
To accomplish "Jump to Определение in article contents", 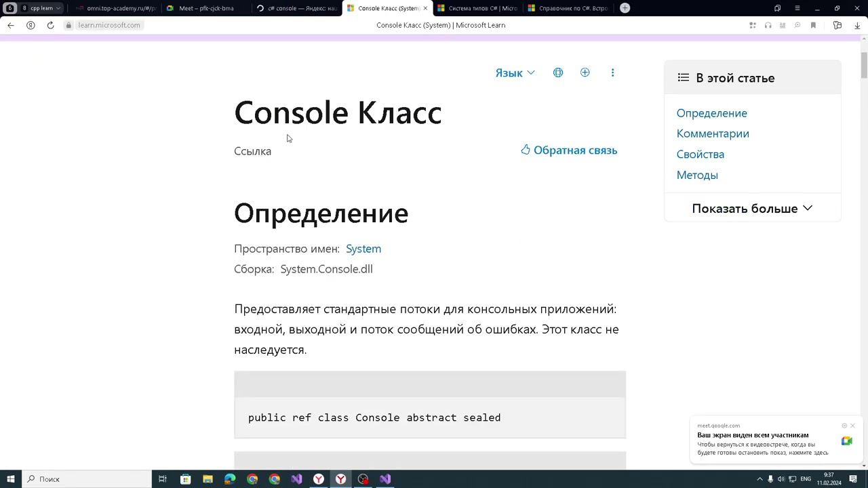I will click(x=711, y=113).
